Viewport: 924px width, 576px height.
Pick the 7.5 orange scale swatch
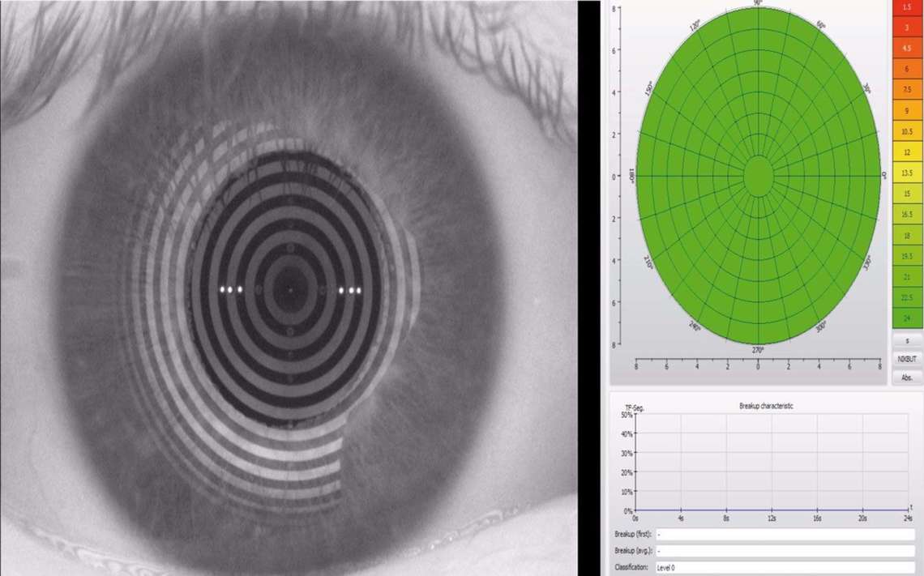pos(907,90)
